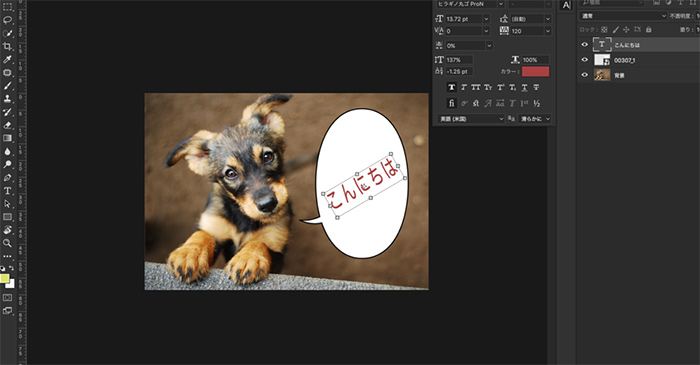Toggle Faux Bold in Character panel

451,87
